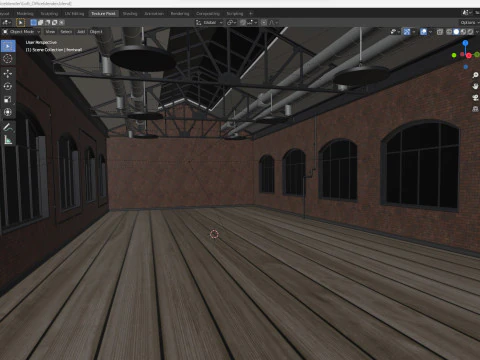Open the Add menu in viewport header
The image size is (480, 360).
pyautogui.click(x=81, y=32)
